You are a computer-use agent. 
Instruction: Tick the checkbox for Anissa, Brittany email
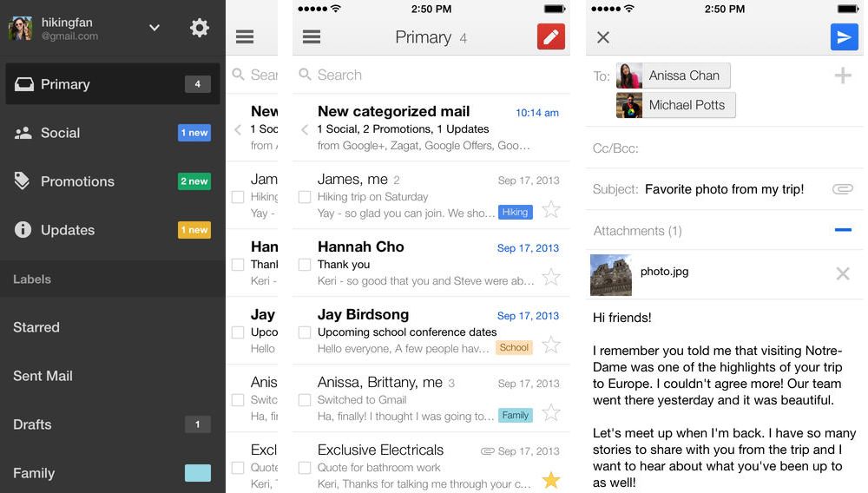tap(305, 400)
